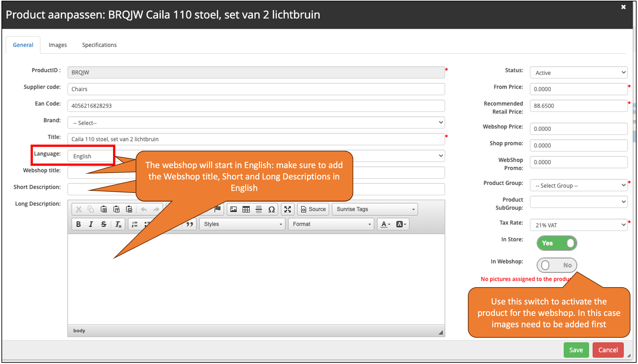
Task: Open the Specifications tab
Action: [x=99, y=45]
